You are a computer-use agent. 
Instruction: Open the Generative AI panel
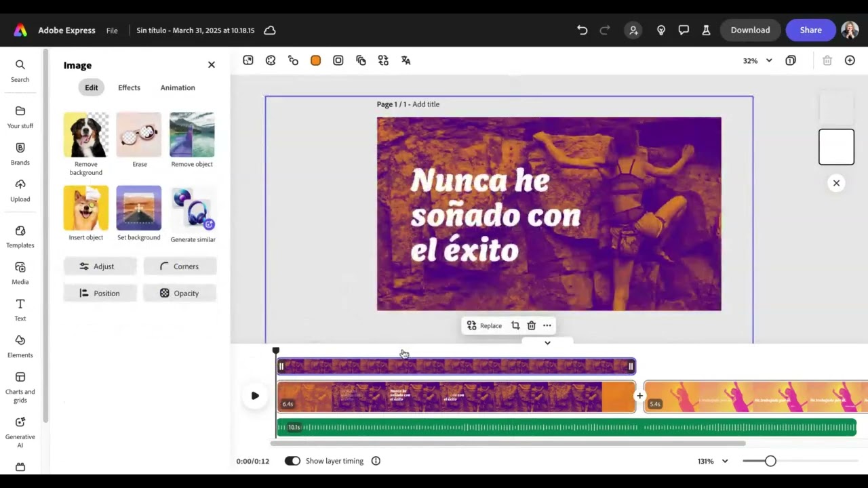click(20, 432)
